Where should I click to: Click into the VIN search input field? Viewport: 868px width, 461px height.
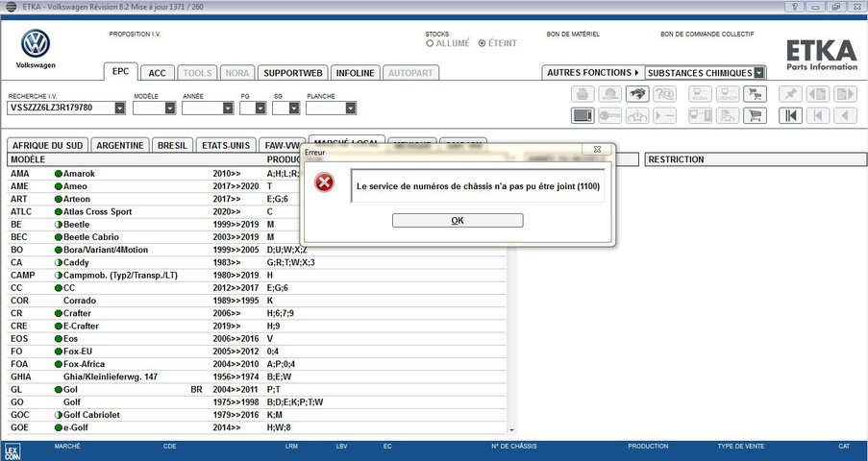[x=61, y=108]
